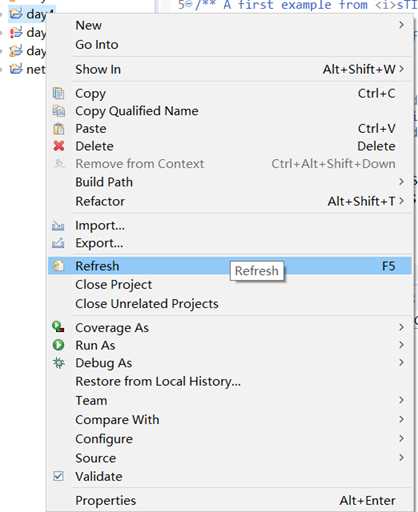
Task: Select the net project in explorer
Action: (28, 69)
